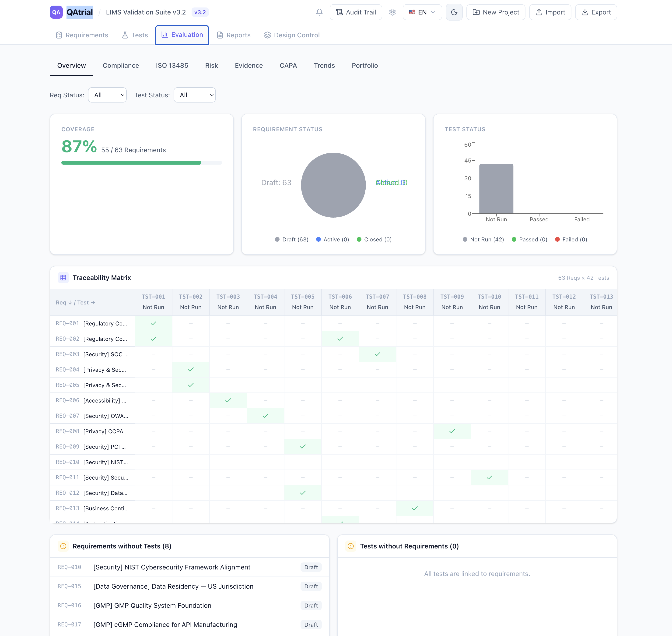Click the green coverage progress bar

(132, 163)
